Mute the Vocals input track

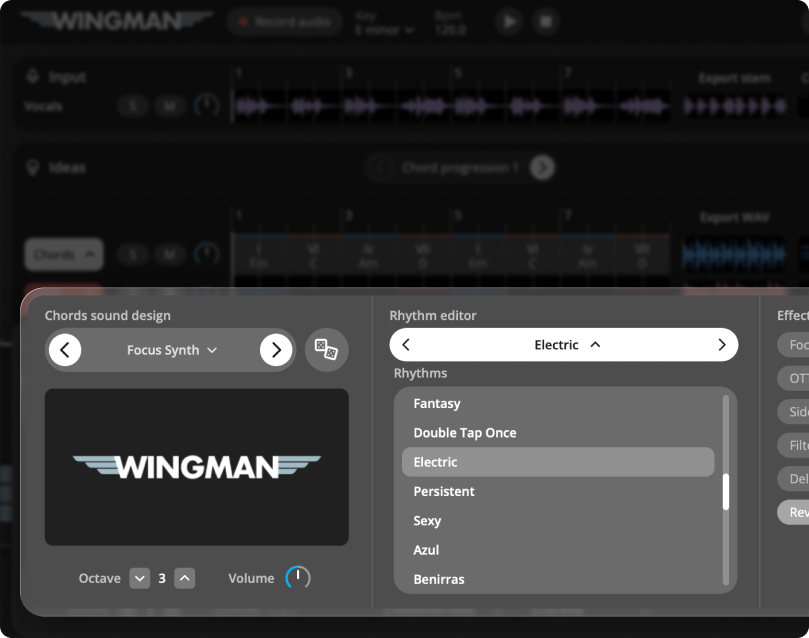170,106
